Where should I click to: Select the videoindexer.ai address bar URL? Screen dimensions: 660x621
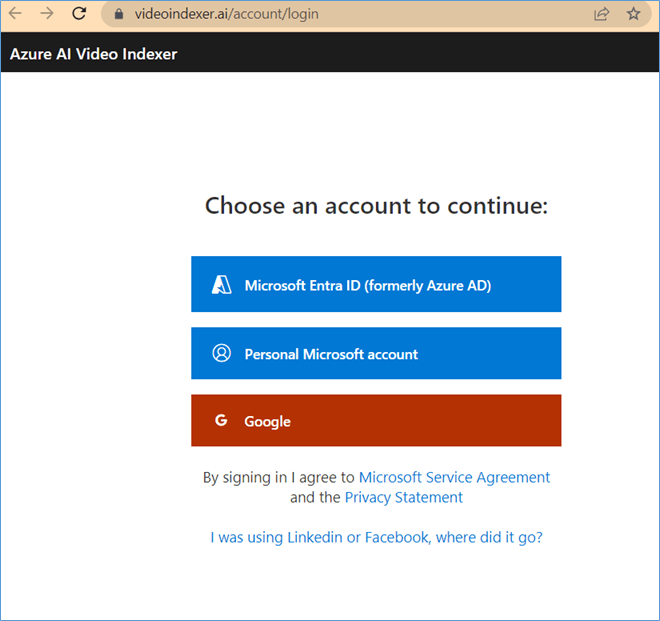(x=226, y=14)
